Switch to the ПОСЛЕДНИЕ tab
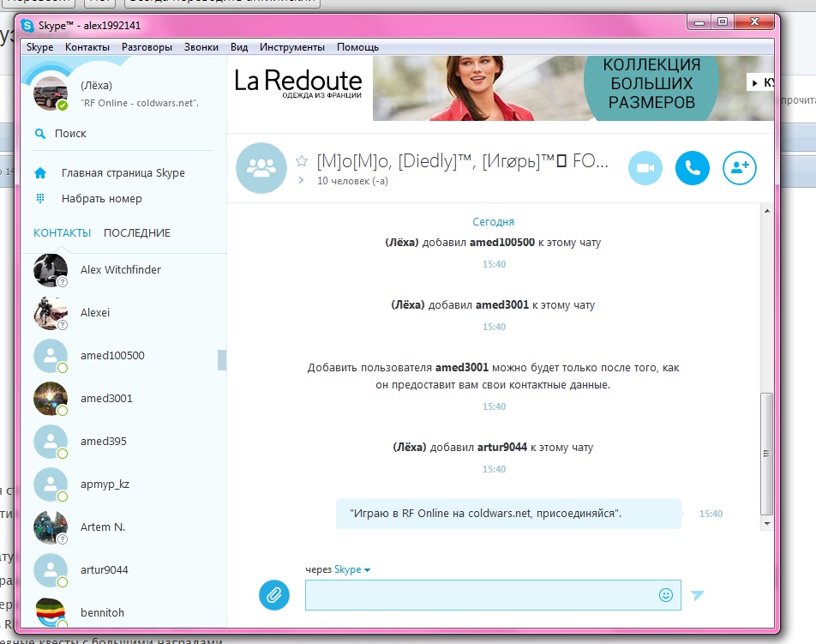The image size is (816, 644). coord(137,232)
